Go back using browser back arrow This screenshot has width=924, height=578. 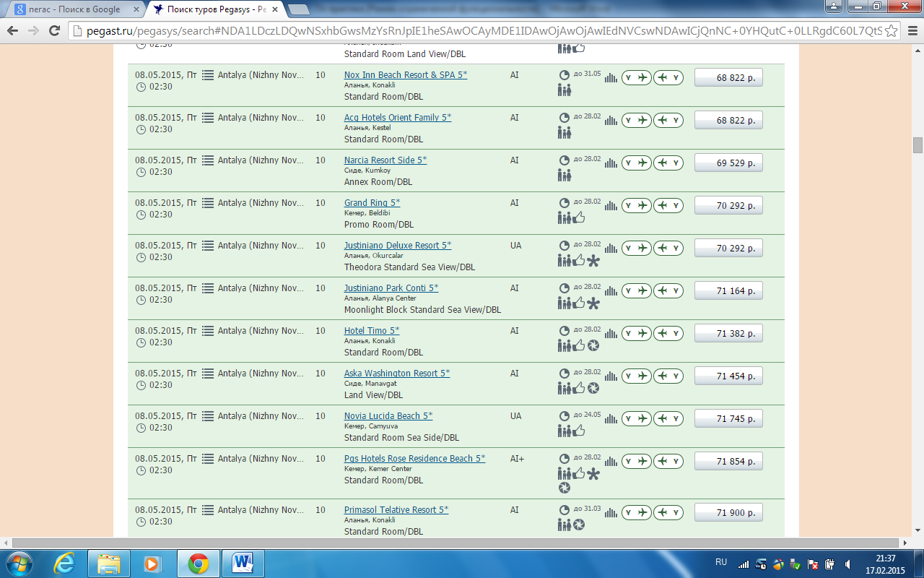(x=12, y=30)
